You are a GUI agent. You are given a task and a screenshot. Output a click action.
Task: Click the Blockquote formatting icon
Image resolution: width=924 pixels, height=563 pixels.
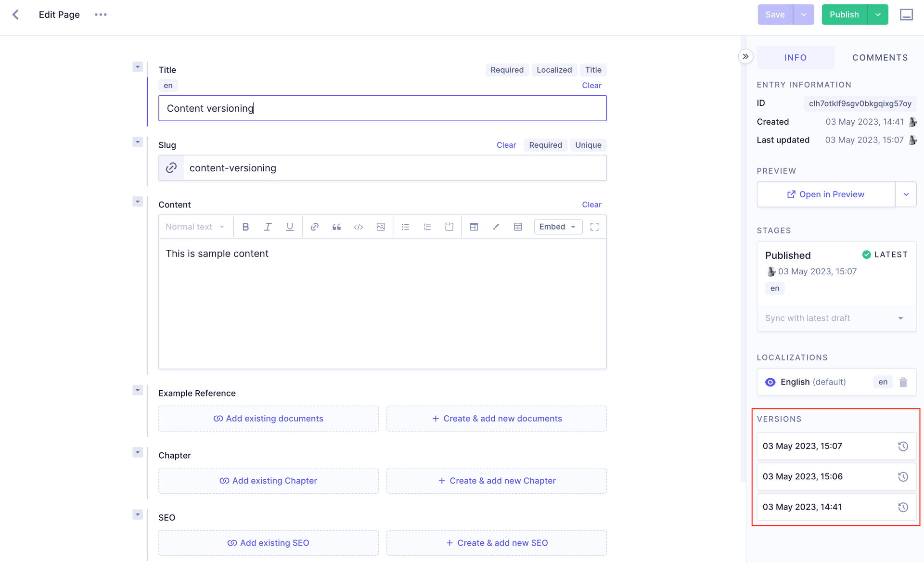tap(336, 226)
